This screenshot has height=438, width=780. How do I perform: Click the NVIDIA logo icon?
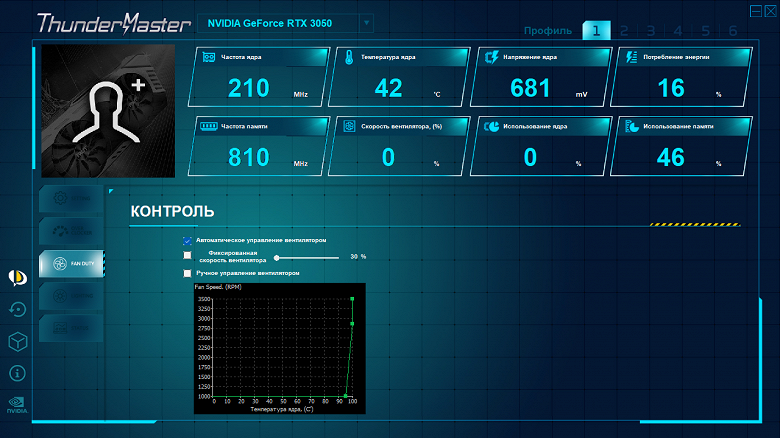(17, 405)
